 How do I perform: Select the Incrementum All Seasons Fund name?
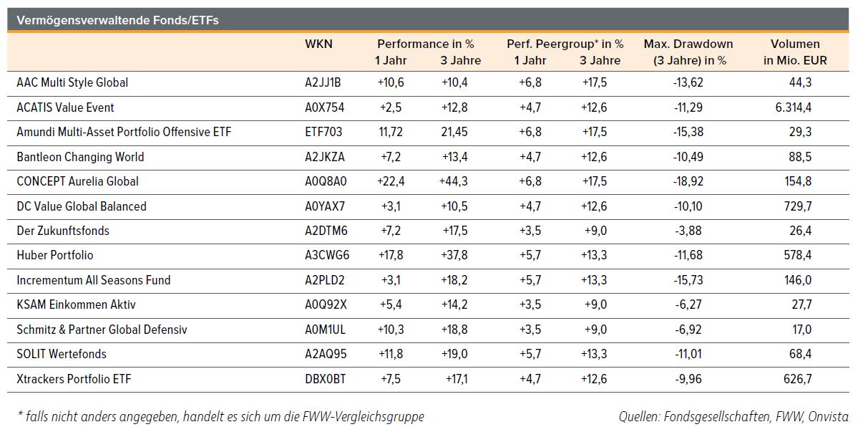coord(94,281)
